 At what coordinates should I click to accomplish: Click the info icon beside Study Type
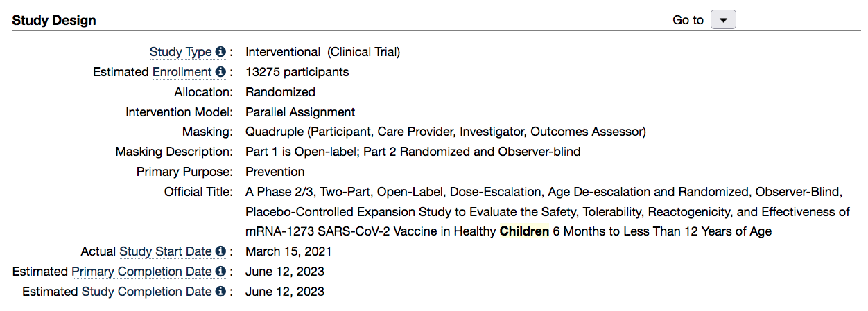pyautogui.click(x=220, y=52)
